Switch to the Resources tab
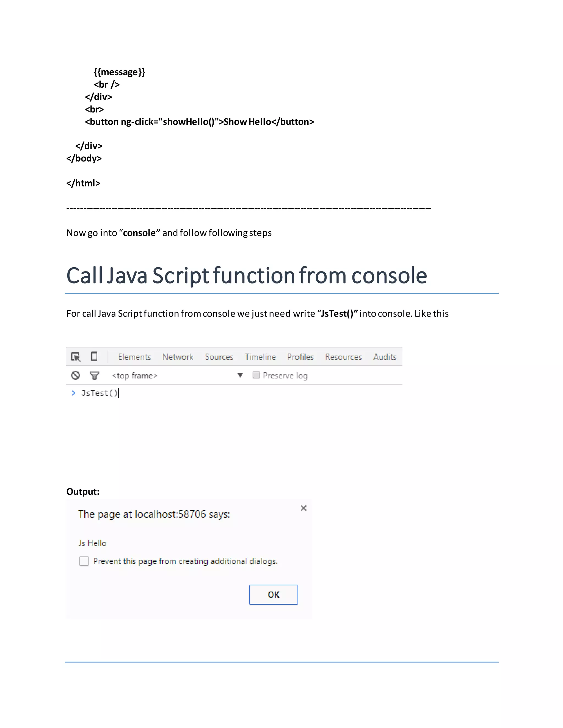 click(343, 357)
